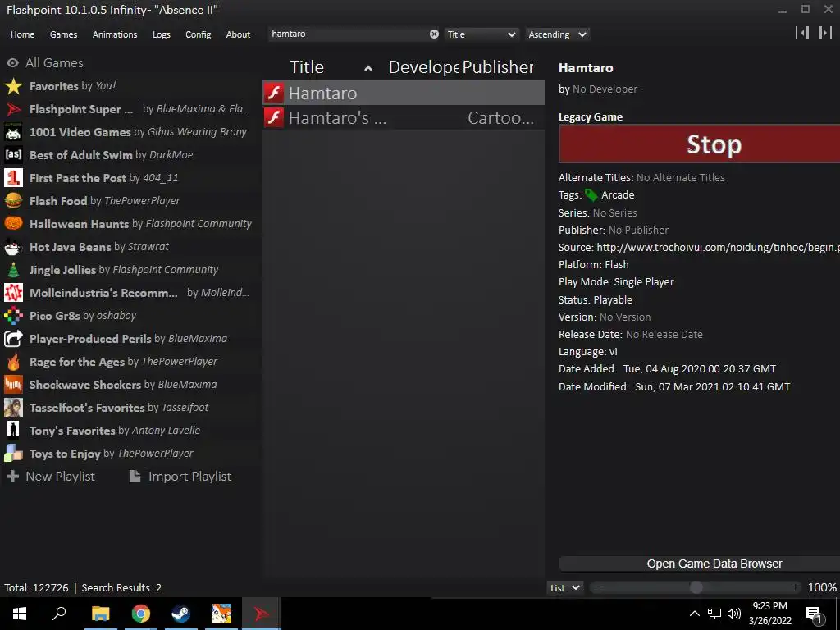Viewport: 840px width, 630px height.
Task: Collapse the left sidebar with the toolbar icon
Action: tap(802, 33)
